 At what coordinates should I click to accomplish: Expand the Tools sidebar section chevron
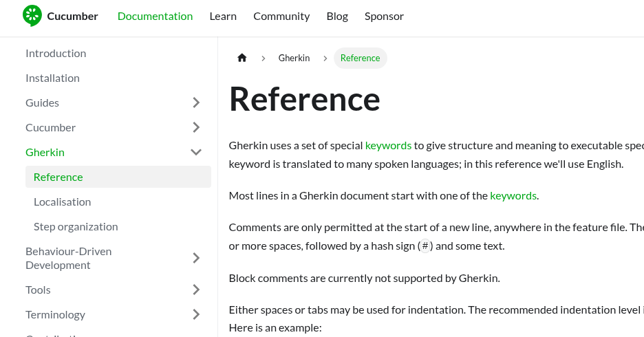click(x=196, y=290)
